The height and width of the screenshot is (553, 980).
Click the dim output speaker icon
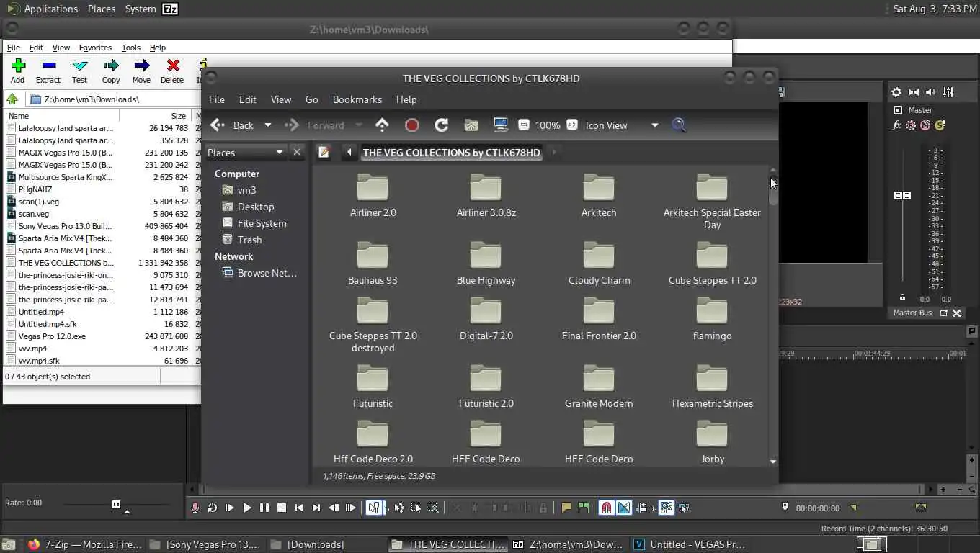point(931,92)
